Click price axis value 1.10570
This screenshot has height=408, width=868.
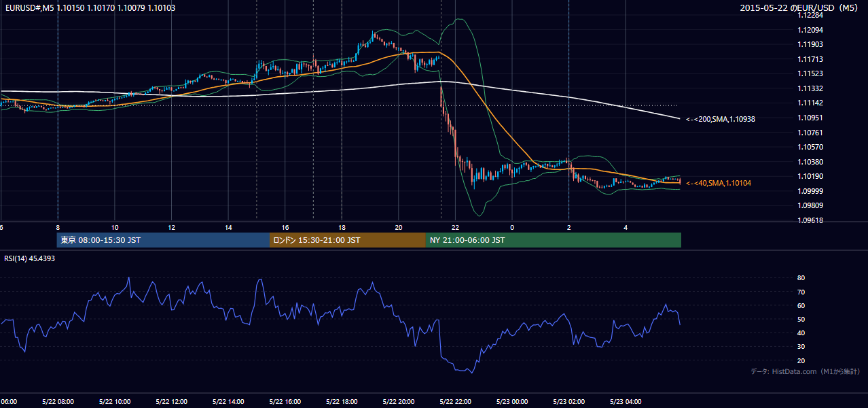pyautogui.click(x=811, y=147)
